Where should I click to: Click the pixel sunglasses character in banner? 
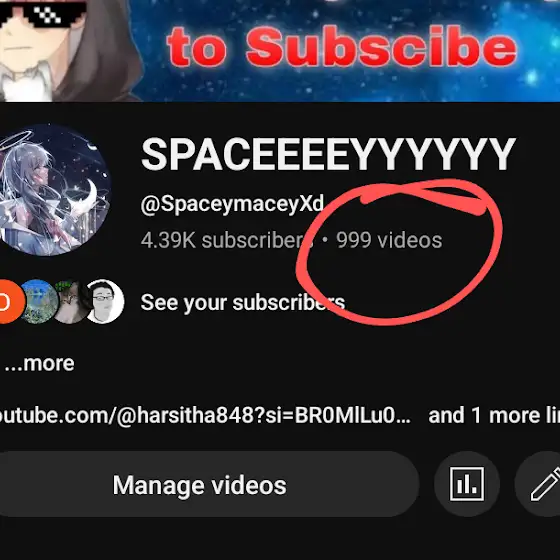coord(64,50)
